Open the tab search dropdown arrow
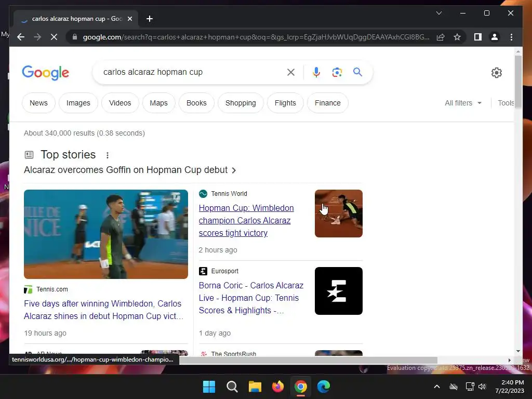Image resolution: width=532 pixels, height=399 pixels. pyautogui.click(x=438, y=13)
